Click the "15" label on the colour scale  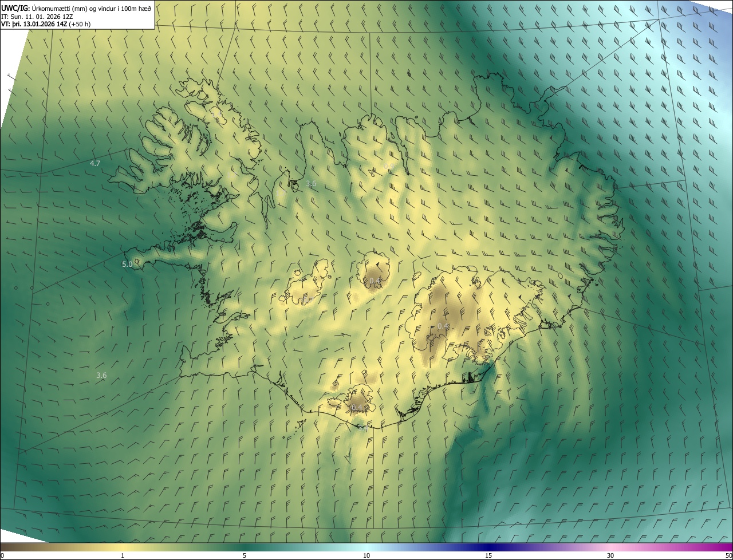pos(488,555)
